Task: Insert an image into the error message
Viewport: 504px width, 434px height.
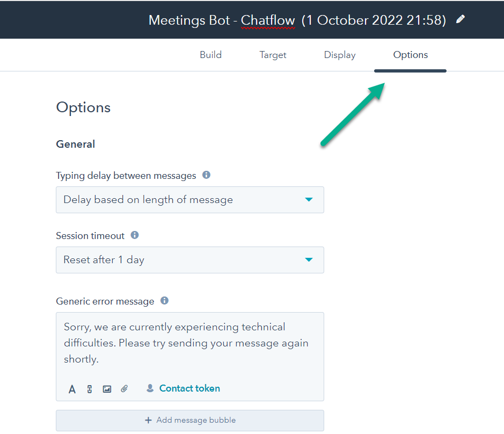Action: [107, 388]
